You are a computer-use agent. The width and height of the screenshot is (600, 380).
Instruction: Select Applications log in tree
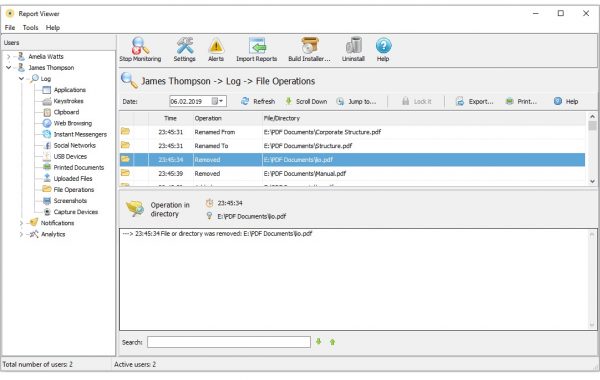(69, 90)
